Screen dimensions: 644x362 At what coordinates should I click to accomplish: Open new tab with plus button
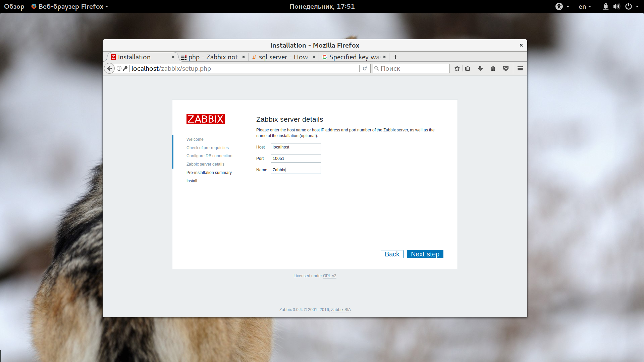(x=395, y=57)
